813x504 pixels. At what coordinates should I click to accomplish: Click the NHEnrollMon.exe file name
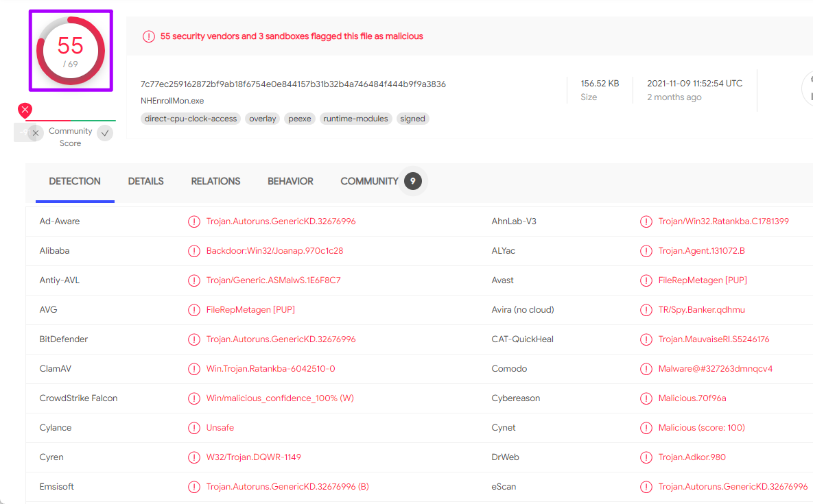(172, 101)
